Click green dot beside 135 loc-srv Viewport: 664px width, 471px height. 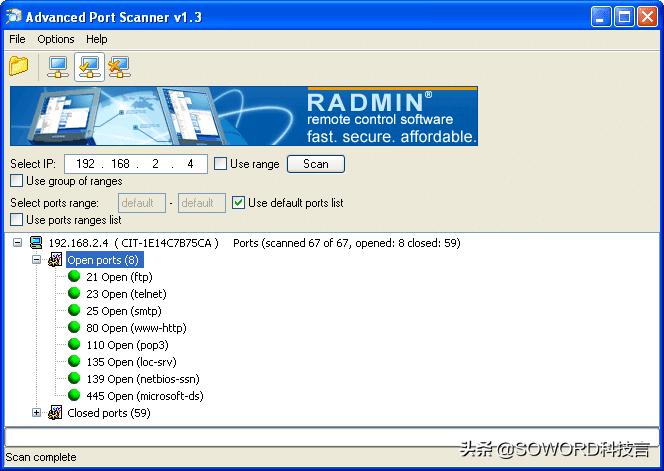(x=74, y=361)
